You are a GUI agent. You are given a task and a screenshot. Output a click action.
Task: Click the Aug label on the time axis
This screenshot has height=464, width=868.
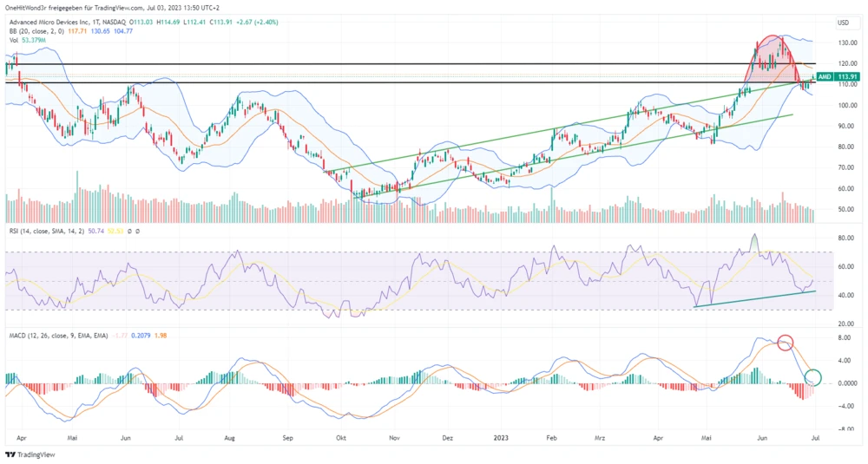pos(230,439)
